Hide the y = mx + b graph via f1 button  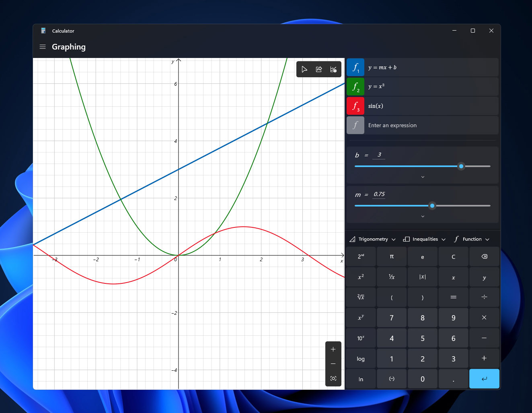(355, 67)
